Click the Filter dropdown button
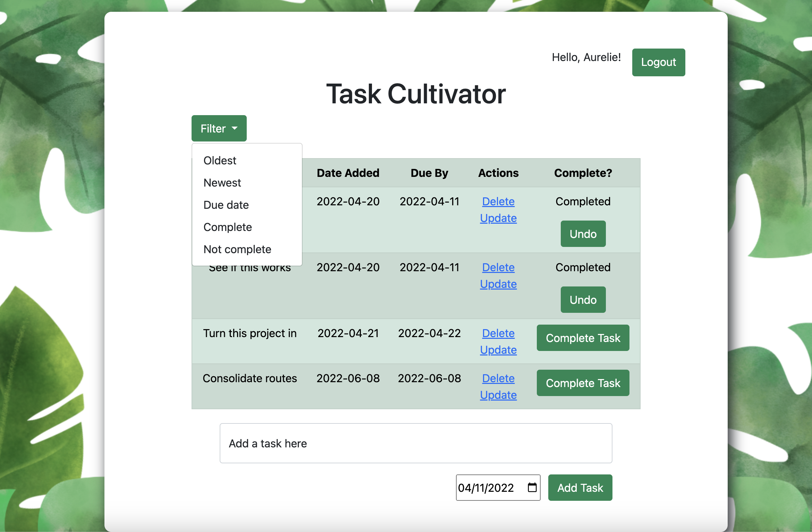Screen dimensions: 812x532 point(219,128)
